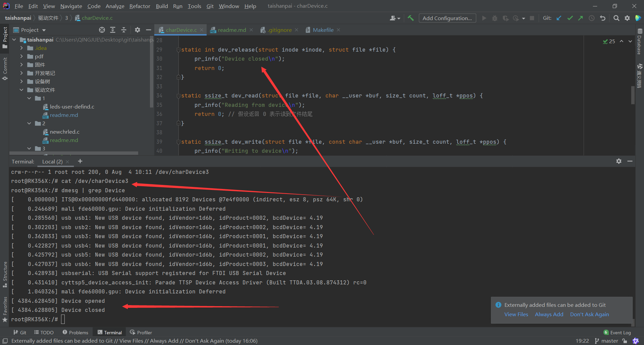Open Search Everywhere magnifier icon

point(616,18)
